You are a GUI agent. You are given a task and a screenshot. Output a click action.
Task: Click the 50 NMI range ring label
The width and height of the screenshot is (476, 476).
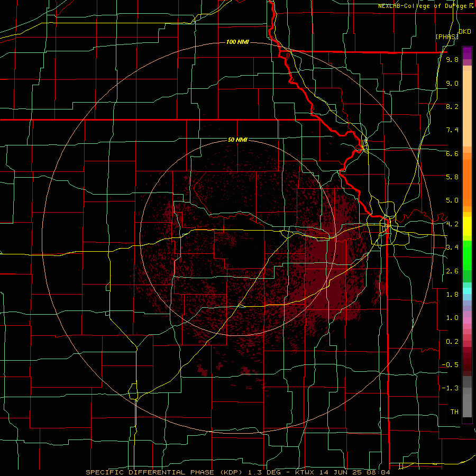(x=237, y=140)
